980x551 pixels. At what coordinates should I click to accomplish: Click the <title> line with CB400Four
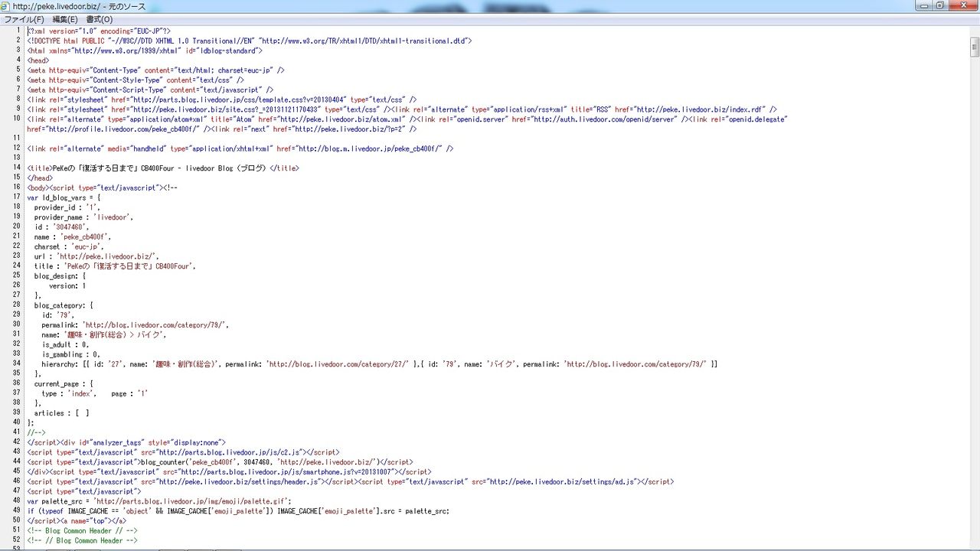tap(163, 168)
